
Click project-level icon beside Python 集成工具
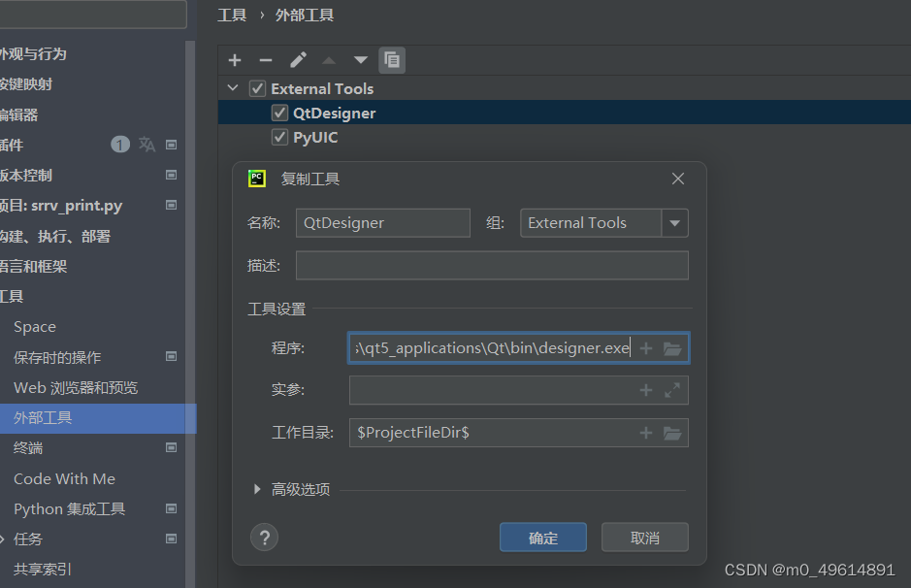click(172, 509)
